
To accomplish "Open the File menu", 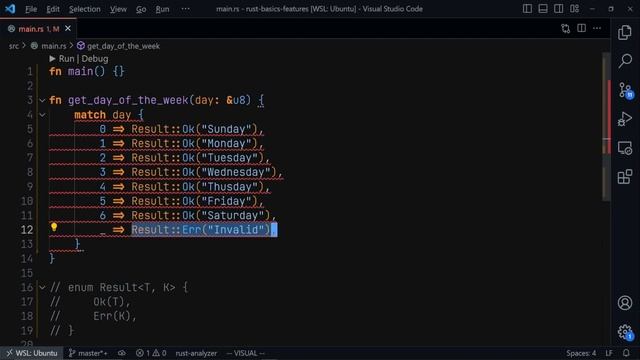I will [x=31, y=9].
